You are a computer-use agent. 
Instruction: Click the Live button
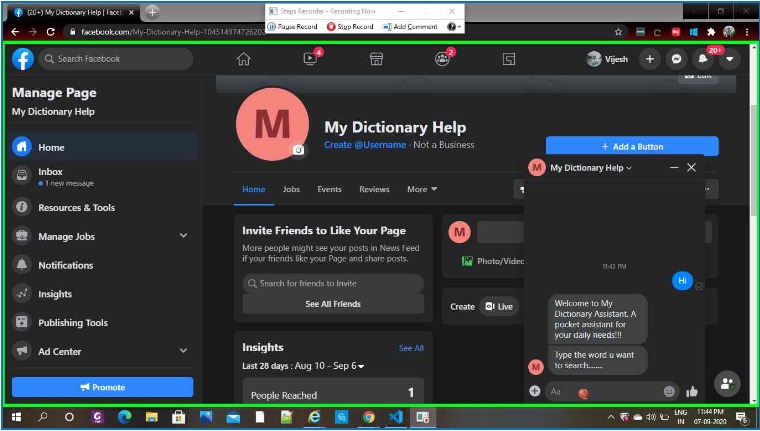pyautogui.click(x=499, y=306)
